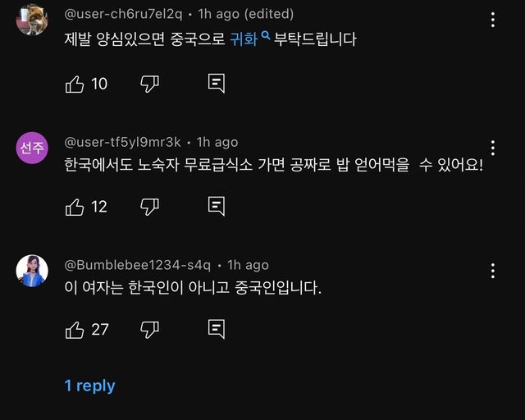This screenshot has height=420, width=525.
Task: Click the purple 선주 profile avatar
Action: [x=32, y=148]
